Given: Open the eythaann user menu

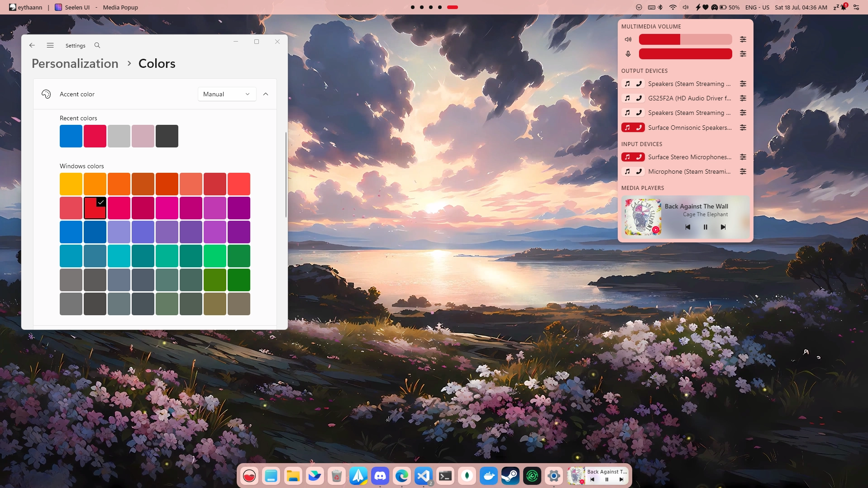Looking at the screenshot, I should point(26,7).
